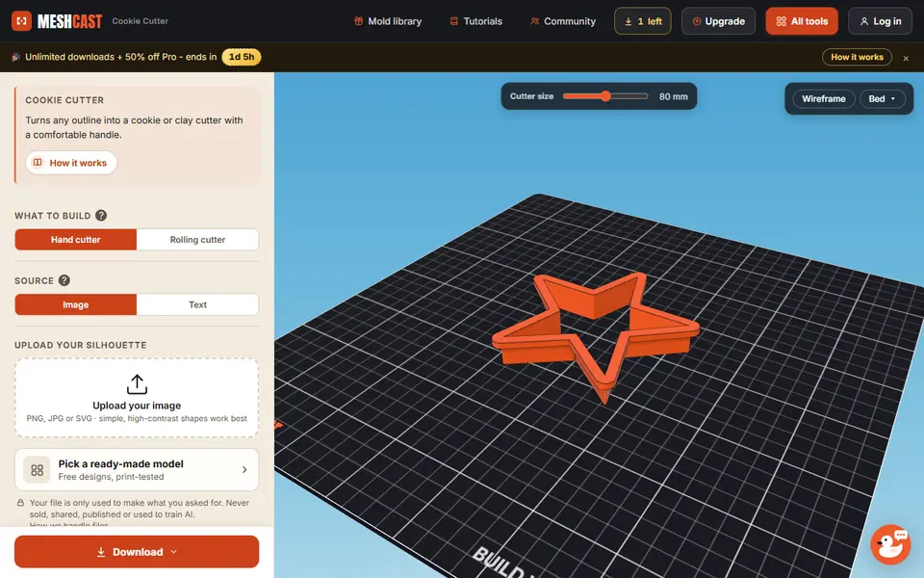Image resolution: width=924 pixels, height=578 pixels.
Task: Click the MESHCAST wordmark
Action: [69, 21]
